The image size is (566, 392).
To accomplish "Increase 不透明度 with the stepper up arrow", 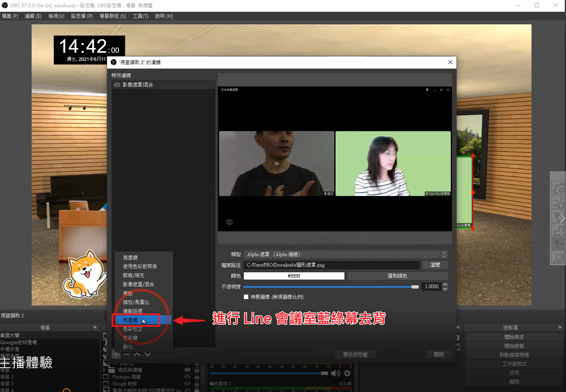I will coord(445,284).
